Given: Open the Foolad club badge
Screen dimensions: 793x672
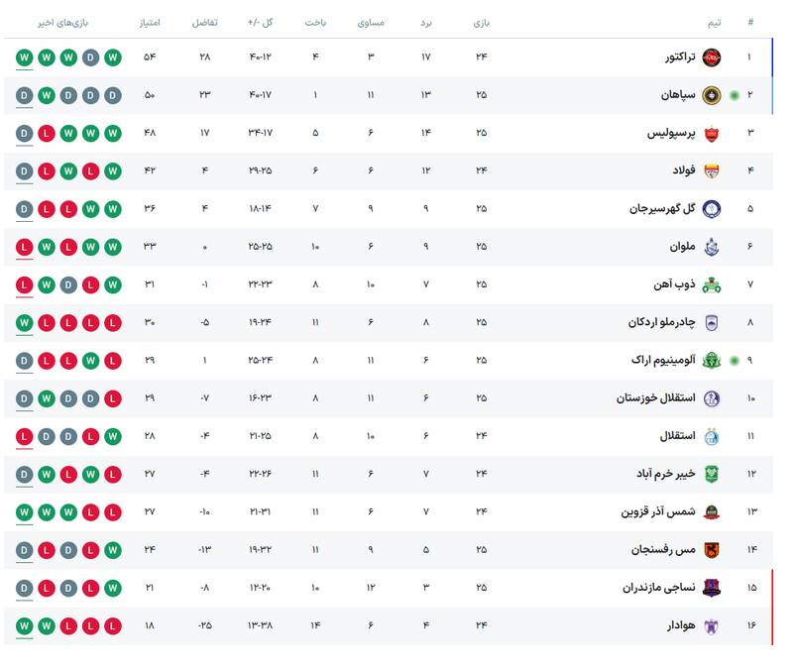Looking at the screenshot, I should coord(711,170).
